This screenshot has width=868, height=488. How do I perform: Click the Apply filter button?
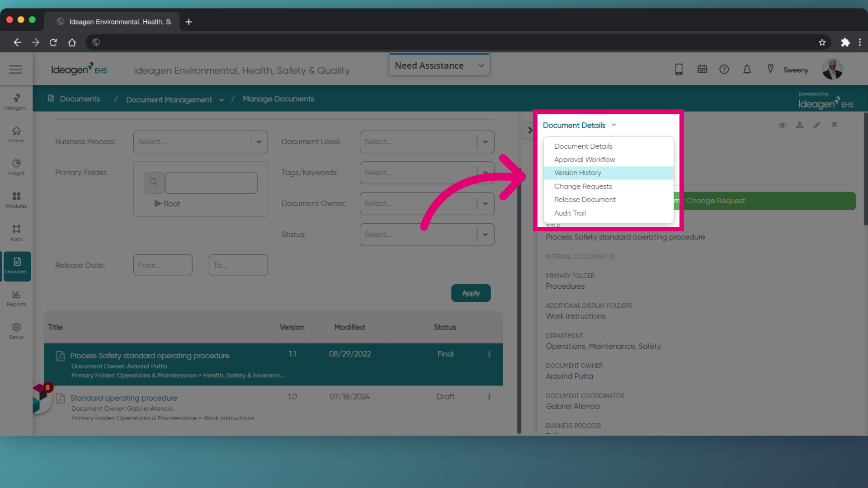point(471,293)
